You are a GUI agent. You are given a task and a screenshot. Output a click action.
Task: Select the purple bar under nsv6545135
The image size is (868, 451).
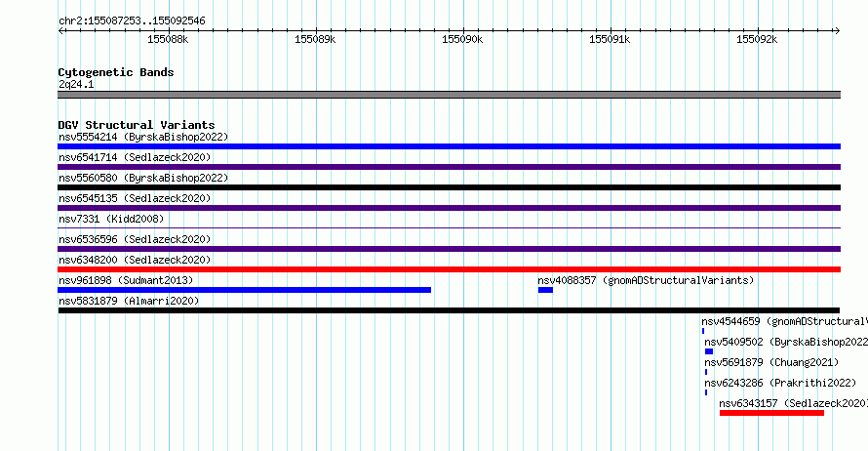tap(449, 208)
